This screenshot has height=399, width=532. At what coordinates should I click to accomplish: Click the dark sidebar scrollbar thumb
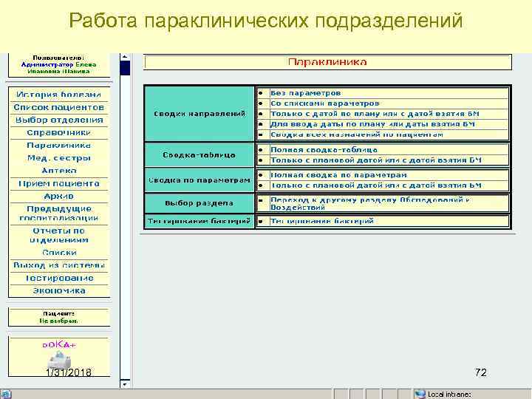pyautogui.click(x=125, y=68)
